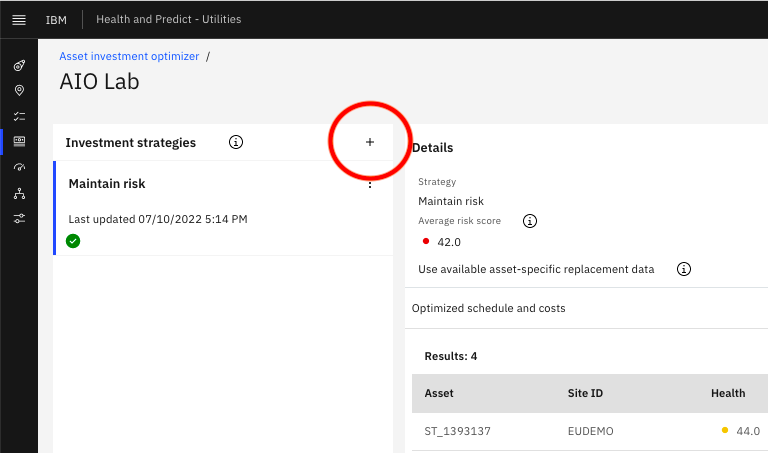Open the checklist sidebar icon
The image size is (768, 453).
[19, 116]
